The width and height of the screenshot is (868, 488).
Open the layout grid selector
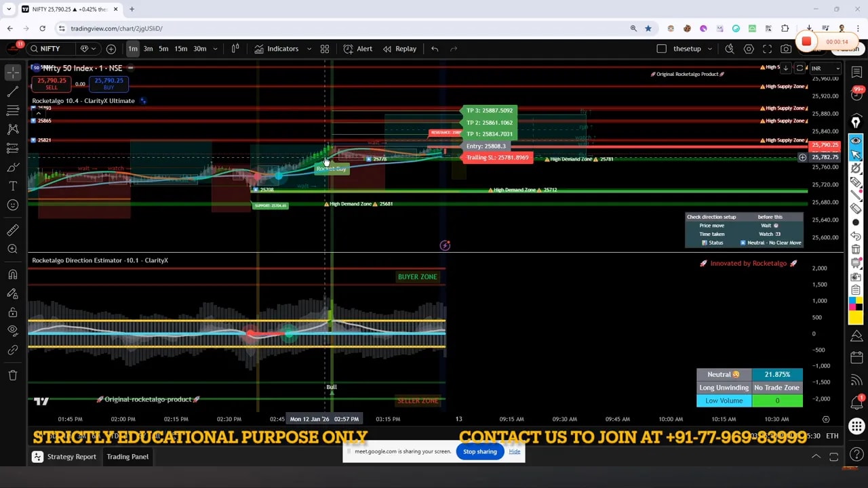pyautogui.click(x=325, y=49)
